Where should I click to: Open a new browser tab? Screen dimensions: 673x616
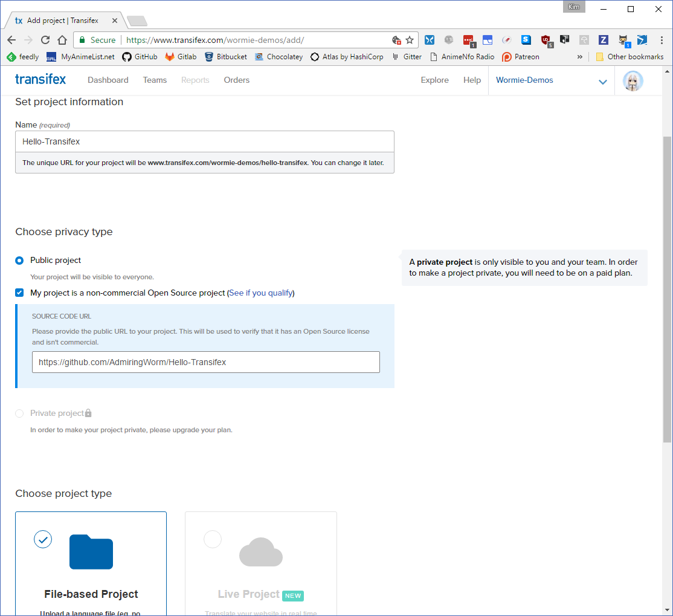point(137,21)
